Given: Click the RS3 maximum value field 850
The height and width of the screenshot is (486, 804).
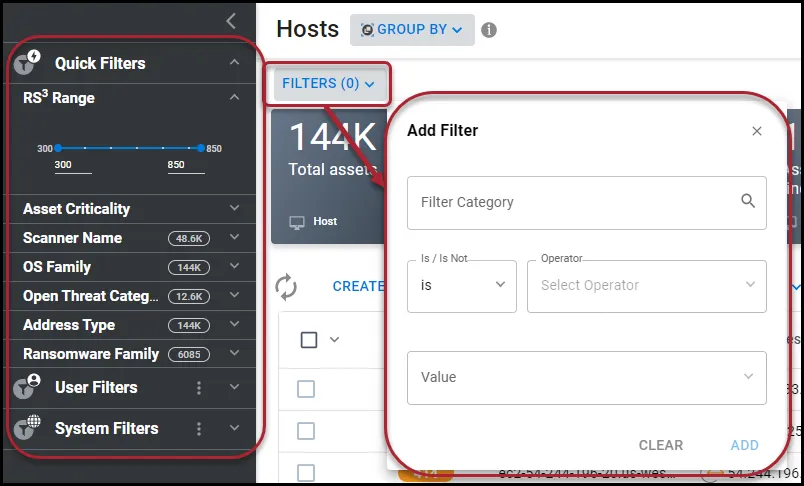Looking at the screenshot, I should [186, 166].
